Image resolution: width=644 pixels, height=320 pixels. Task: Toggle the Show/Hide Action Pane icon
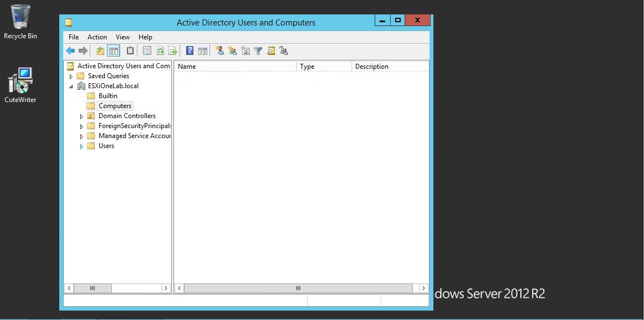pyautogui.click(x=203, y=50)
